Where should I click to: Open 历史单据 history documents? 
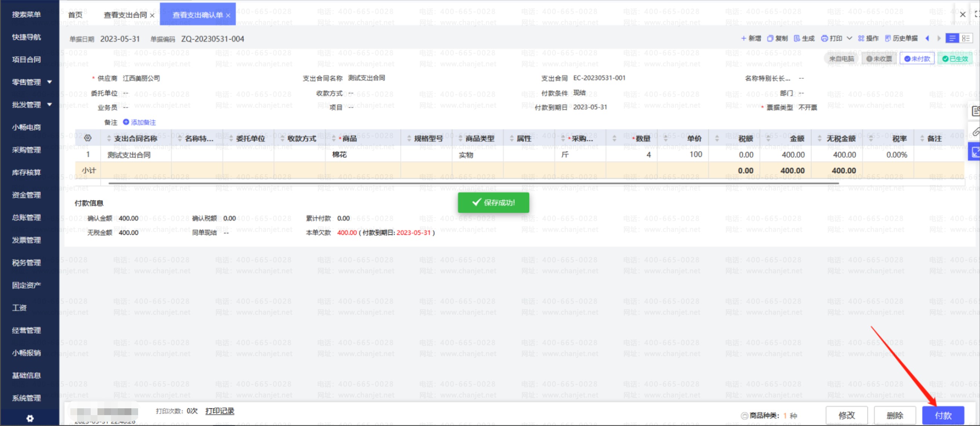coord(901,38)
